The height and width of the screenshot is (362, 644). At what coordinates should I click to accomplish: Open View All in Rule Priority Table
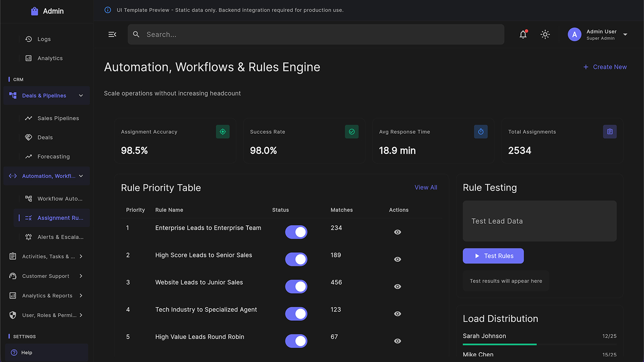[426, 188]
